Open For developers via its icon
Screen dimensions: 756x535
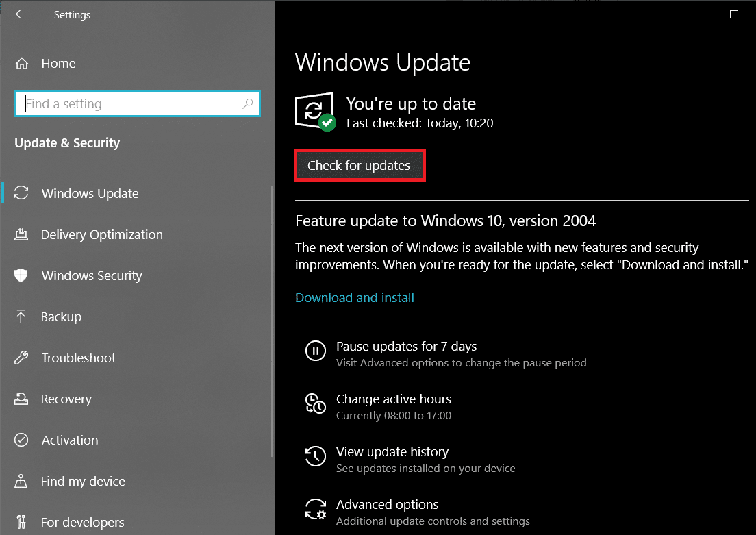click(x=21, y=522)
